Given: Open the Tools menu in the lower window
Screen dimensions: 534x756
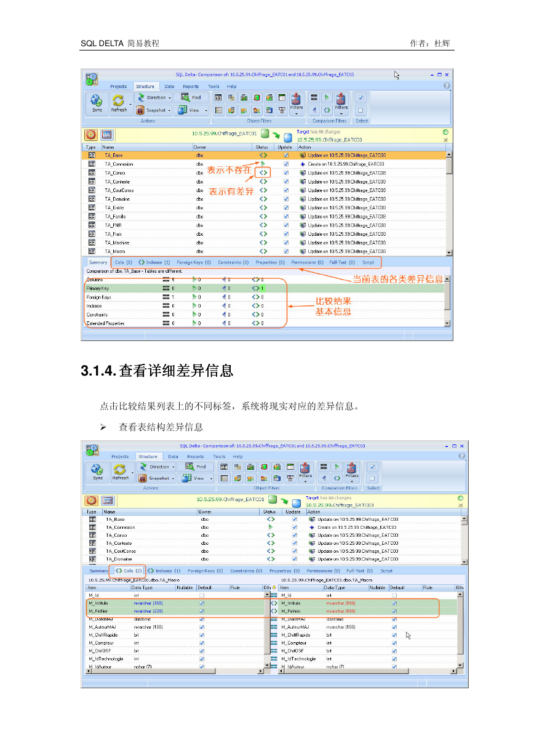Looking at the screenshot, I should [x=219, y=457].
